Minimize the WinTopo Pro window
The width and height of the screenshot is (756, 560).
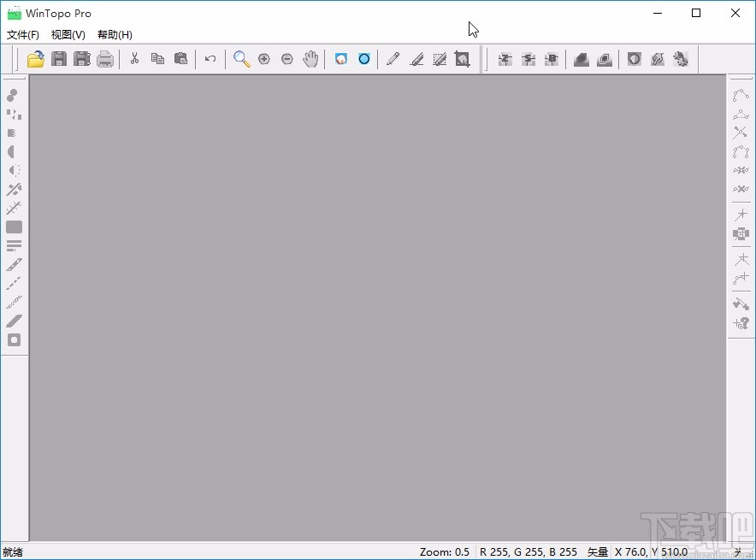(657, 13)
